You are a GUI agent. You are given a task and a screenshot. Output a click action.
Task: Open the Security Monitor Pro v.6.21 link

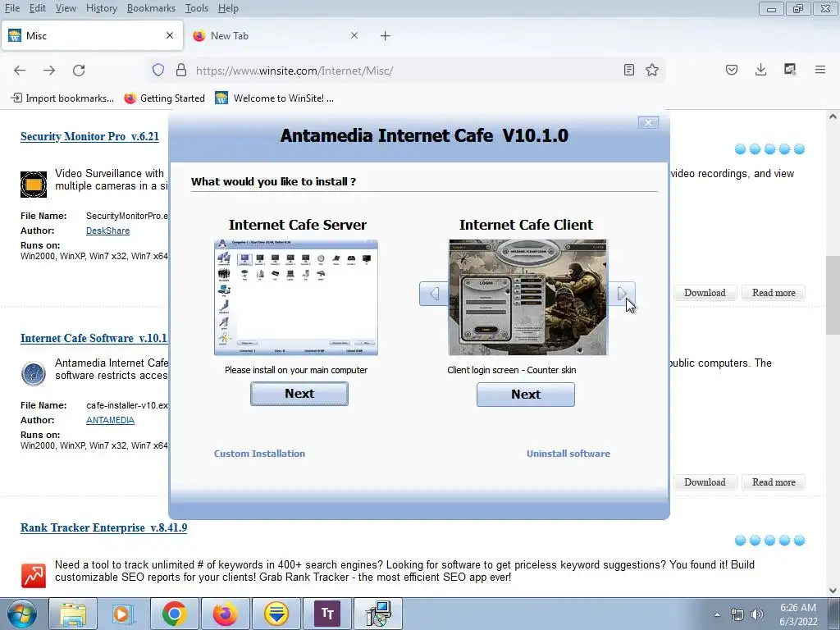point(89,136)
